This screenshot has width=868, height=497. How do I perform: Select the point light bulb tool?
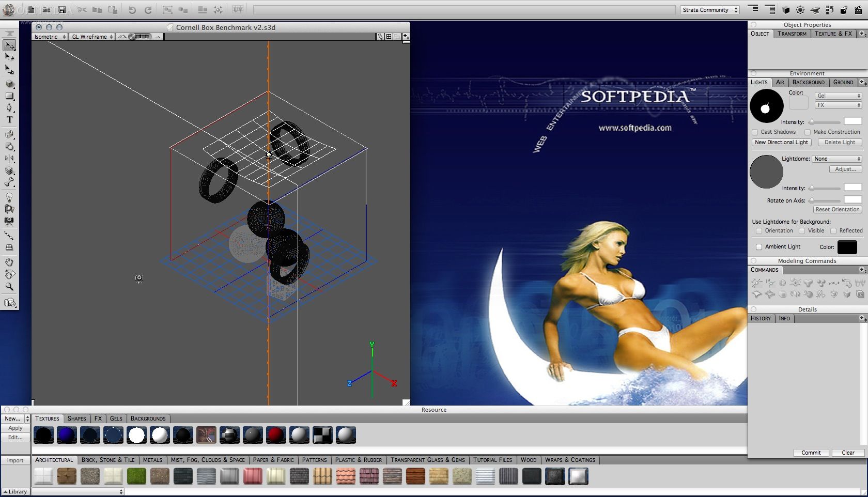point(9,197)
